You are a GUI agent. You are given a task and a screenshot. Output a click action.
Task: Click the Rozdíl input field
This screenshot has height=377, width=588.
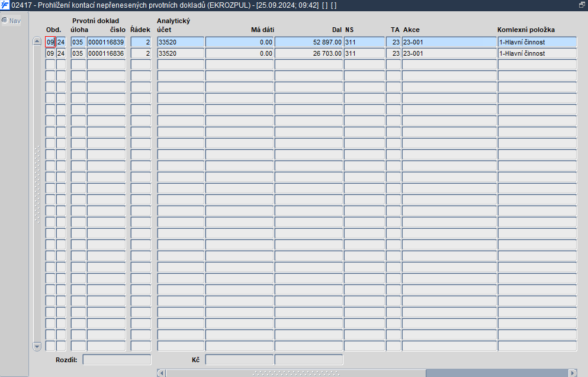117,360
